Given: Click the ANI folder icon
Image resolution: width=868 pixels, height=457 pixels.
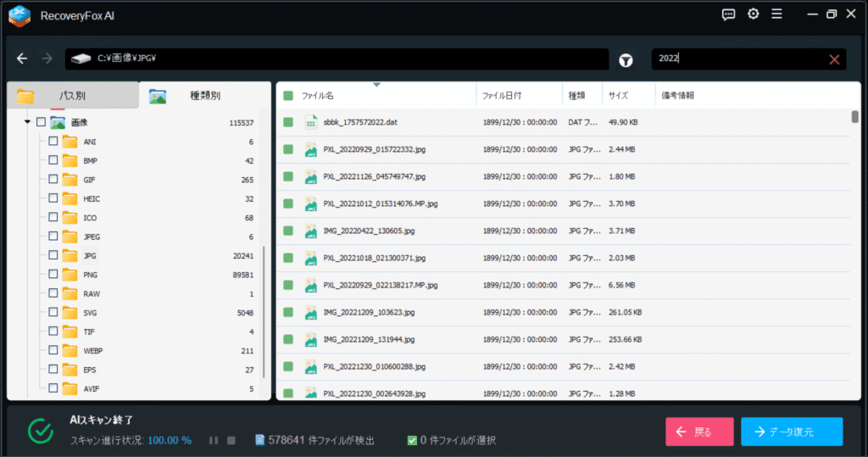Looking at the screenshot, I should tap(70, 142).
